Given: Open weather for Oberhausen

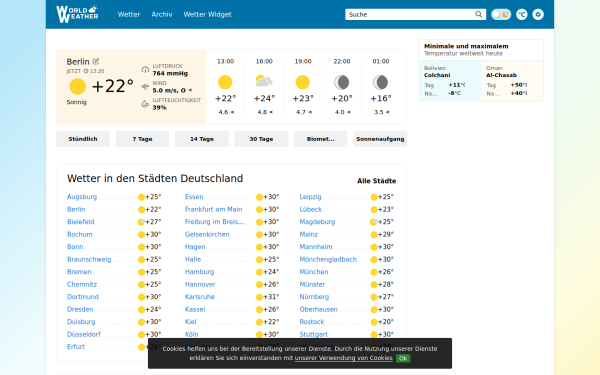Looking at the screenshot, I should 318,309.
